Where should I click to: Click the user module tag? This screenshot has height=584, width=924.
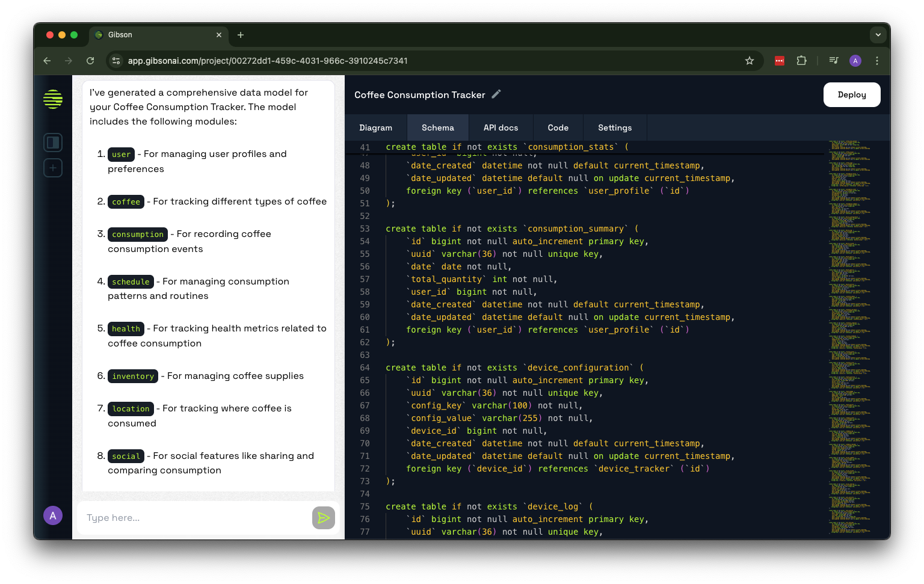121,155
